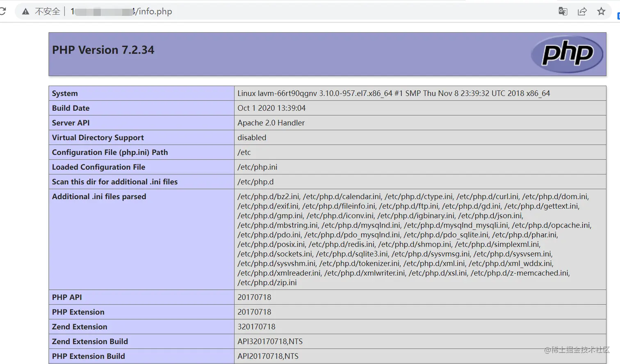The width and height of the screenshot is (620, 364).
Task: Click the /etc/php.ini value
Action: [x=258, y=167]
